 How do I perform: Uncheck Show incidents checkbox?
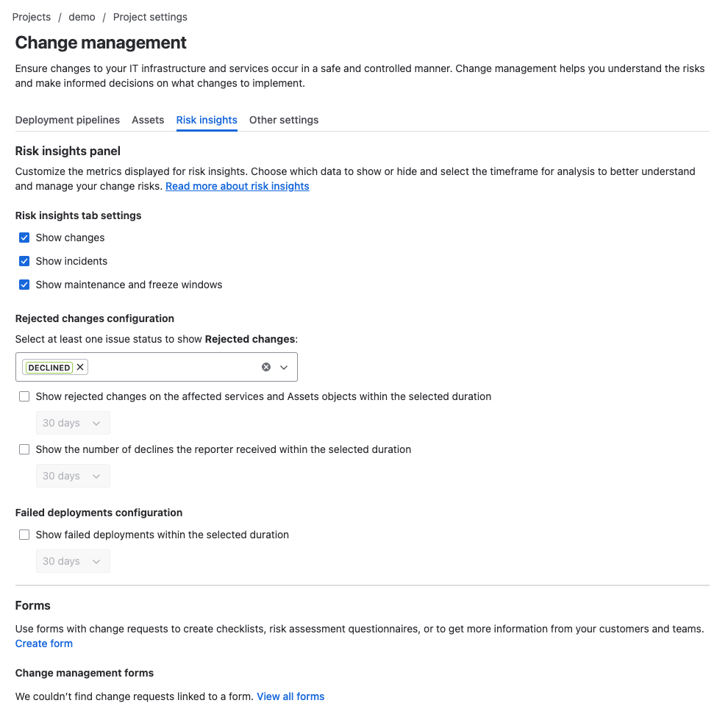24,261
